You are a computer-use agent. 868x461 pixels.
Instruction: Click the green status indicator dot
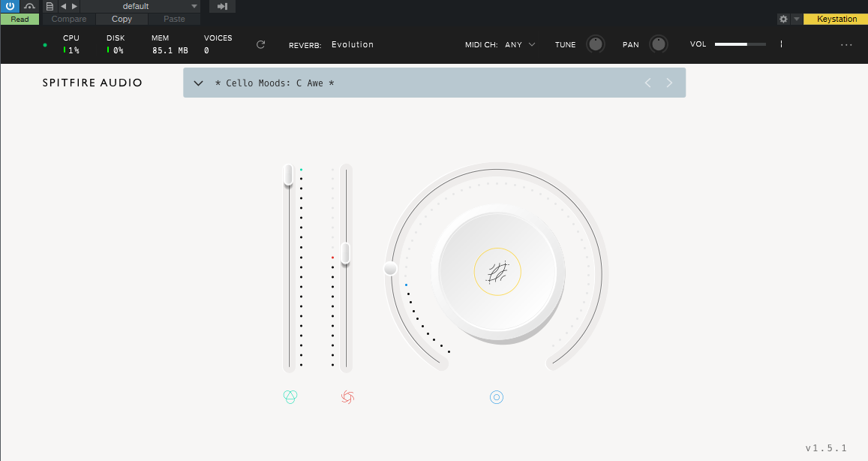pos(45,45)
